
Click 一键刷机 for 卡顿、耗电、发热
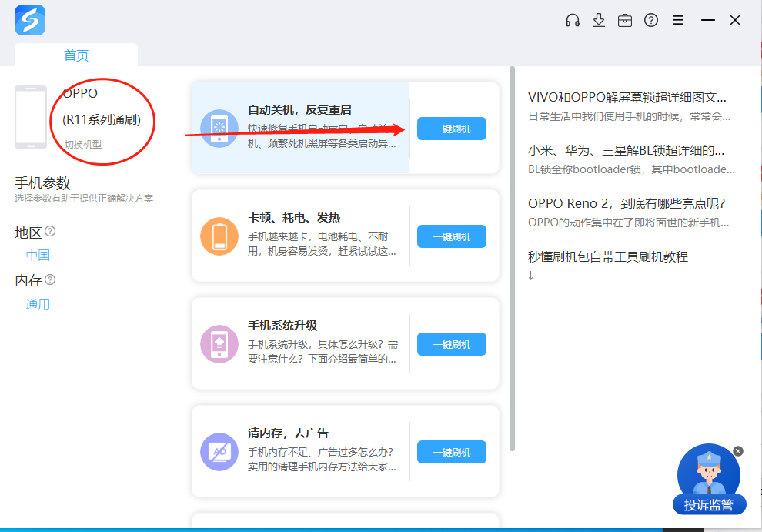(452, 237)
